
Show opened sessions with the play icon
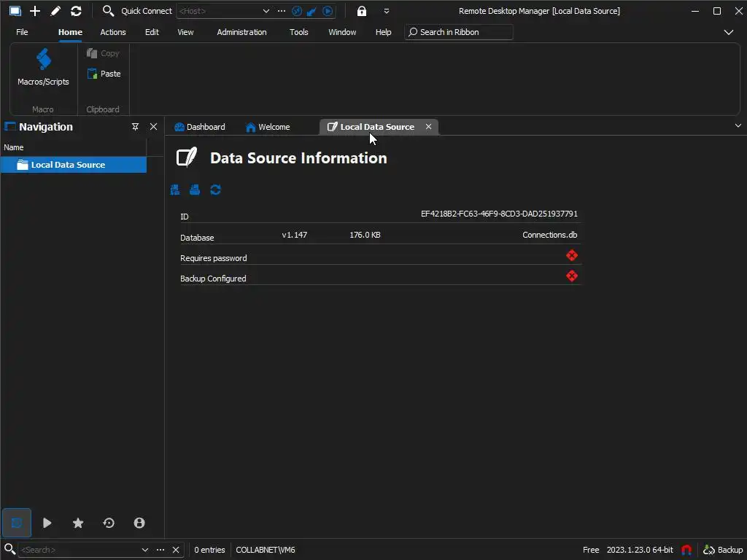(47, 523)
